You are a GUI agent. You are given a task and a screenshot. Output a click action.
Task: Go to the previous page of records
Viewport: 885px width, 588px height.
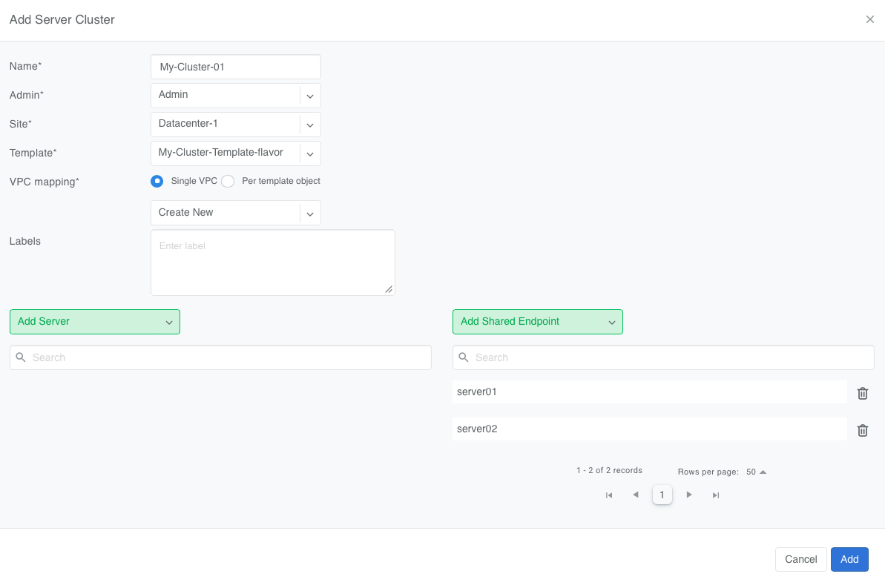pos(636,495)
